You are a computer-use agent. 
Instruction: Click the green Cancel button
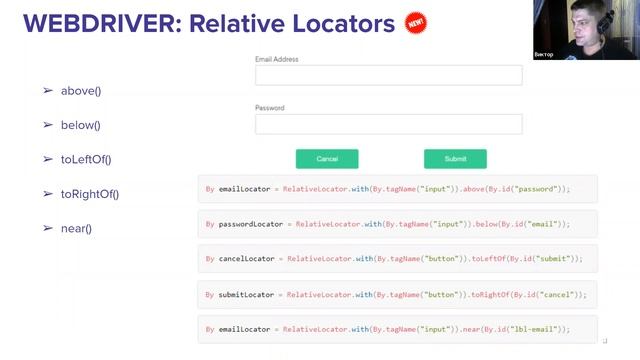coord(327,159)
